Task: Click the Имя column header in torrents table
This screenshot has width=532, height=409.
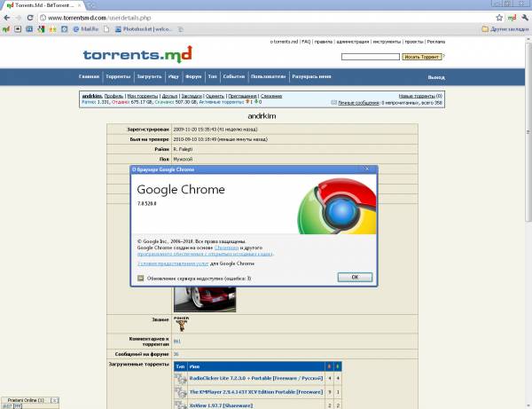Action: click(x=194, y=366)
